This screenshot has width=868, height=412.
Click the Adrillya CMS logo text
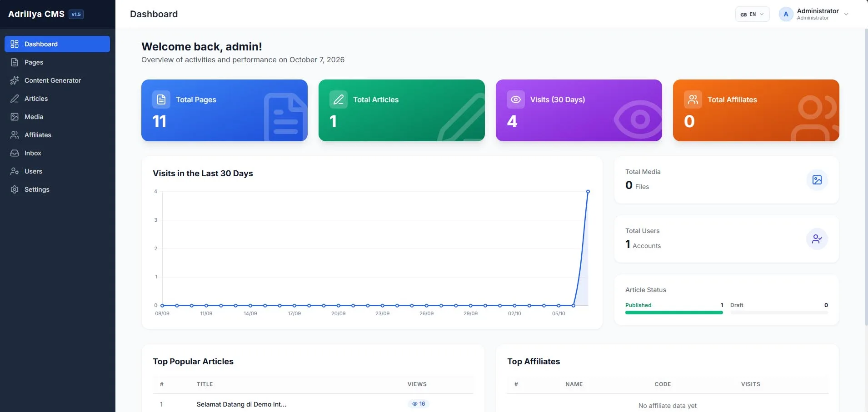(x=36, y=14)
